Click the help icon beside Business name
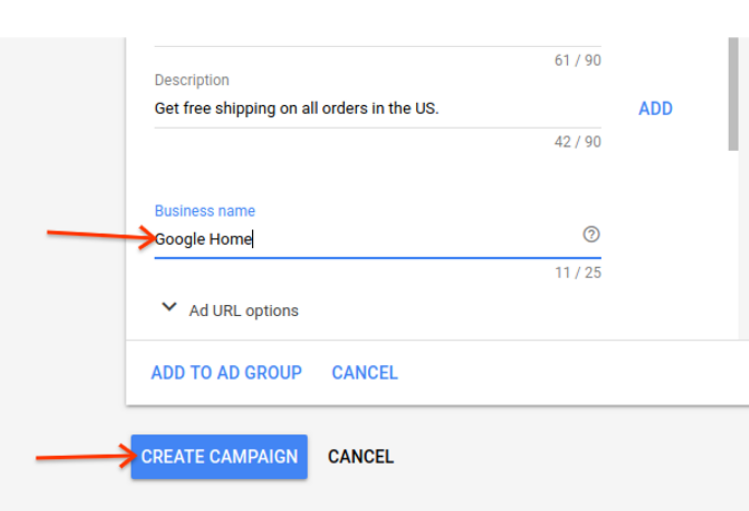Image resolution: width=749 pixels, height=511 pixels. pyautogui.click(x=591, y=235)
